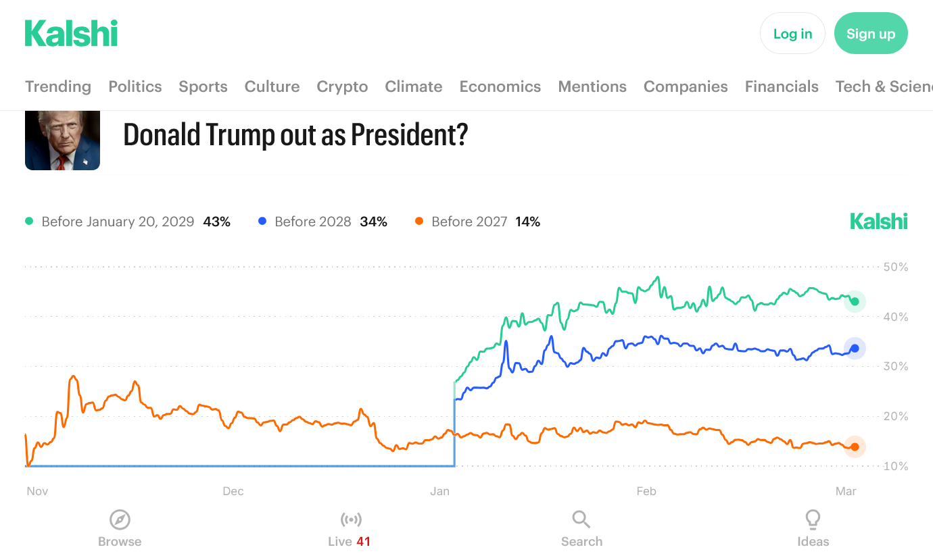The image size is (933, 560).
Task: Open the Financials category tab
Action: point(782,86)
